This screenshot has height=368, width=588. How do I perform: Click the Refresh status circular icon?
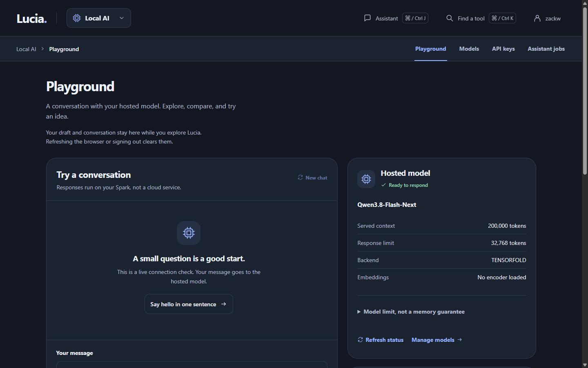360,340
